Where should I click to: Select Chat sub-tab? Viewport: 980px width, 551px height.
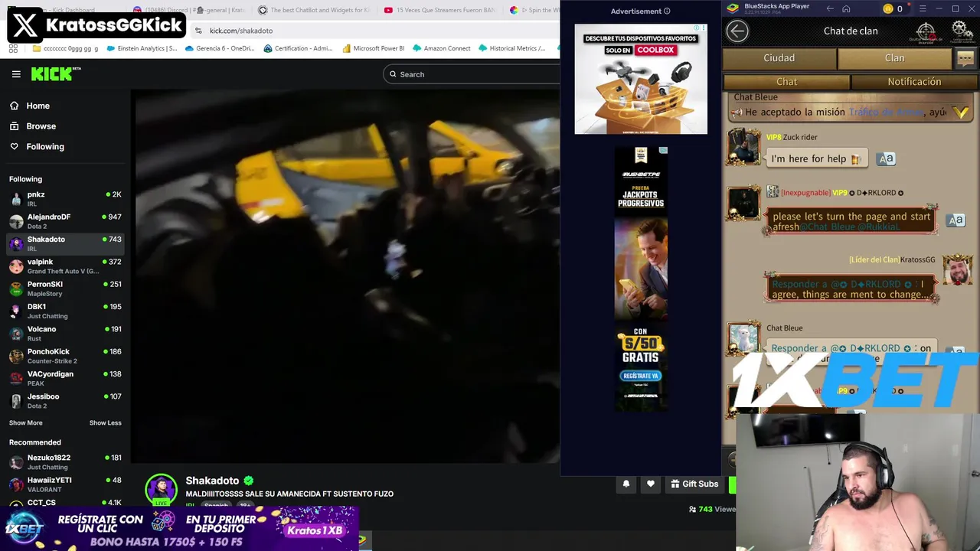pos(786,82)
